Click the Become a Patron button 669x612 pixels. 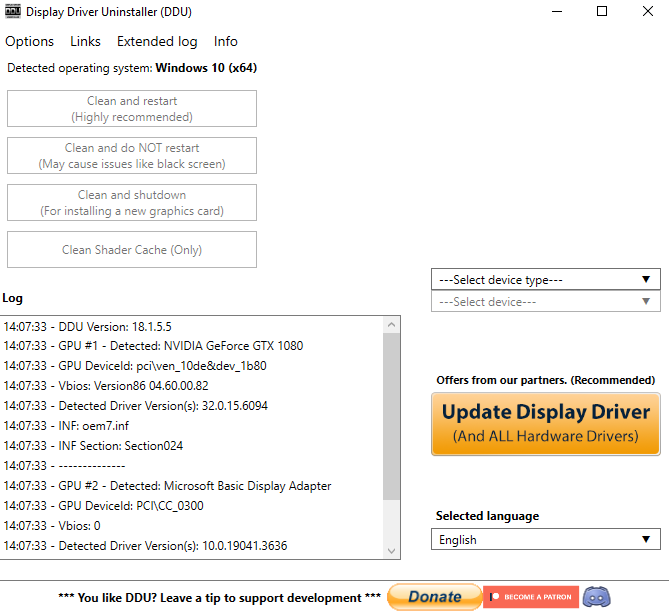point(531,597)
